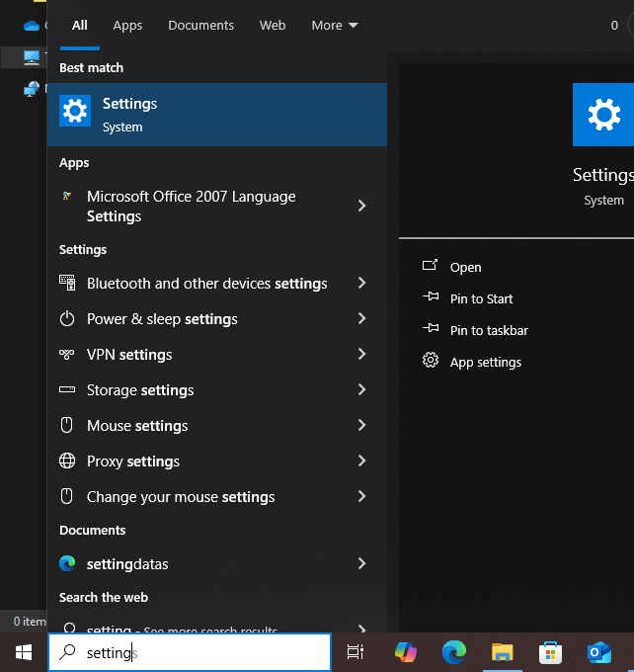Click the Microsoft Office 2007 Language Settings icon
The width and height of the screenshot is (634, 672).
click(x=67, y=197)
